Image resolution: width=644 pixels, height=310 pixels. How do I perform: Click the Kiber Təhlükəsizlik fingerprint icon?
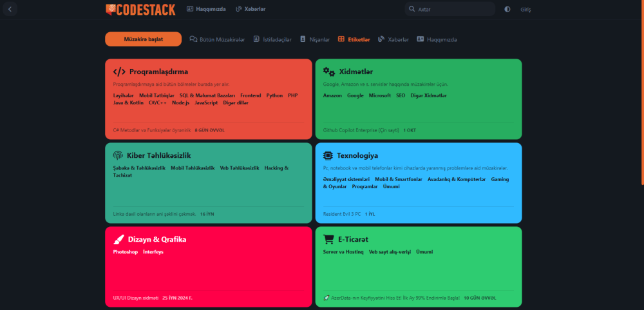118,155
